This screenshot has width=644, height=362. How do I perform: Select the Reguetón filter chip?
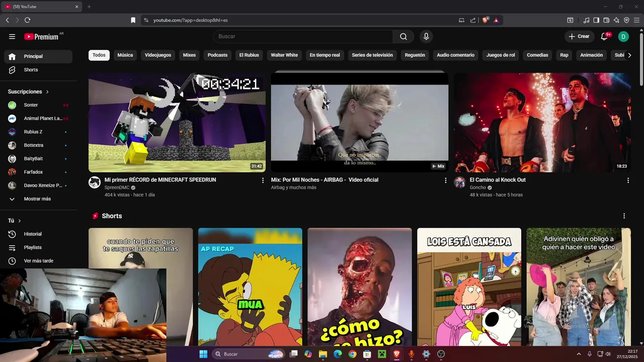(x=415, y=55)
